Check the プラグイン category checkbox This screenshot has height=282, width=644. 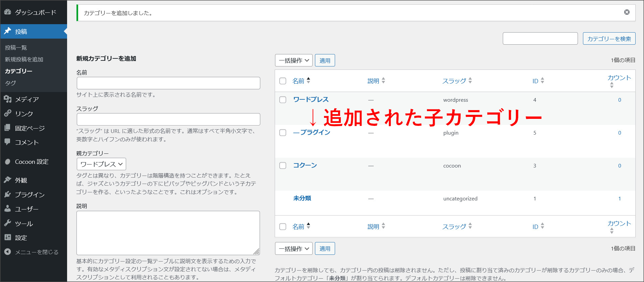point(283,133)
